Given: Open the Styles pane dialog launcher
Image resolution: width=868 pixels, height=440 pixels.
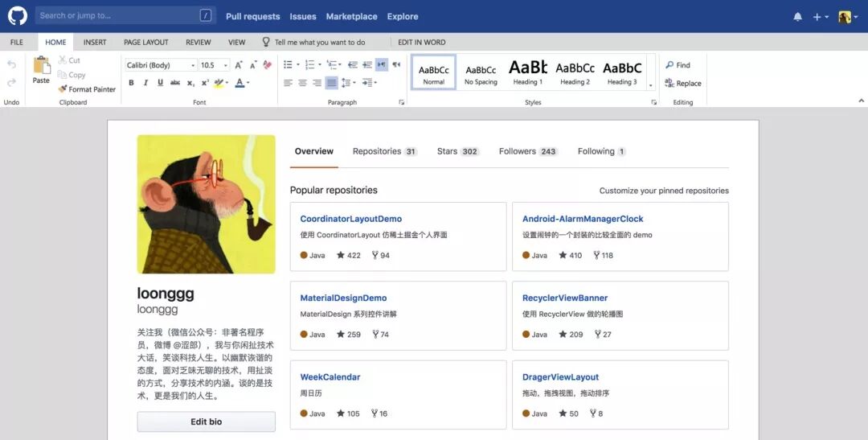Looking at the screenshot, I should point(653,102).
